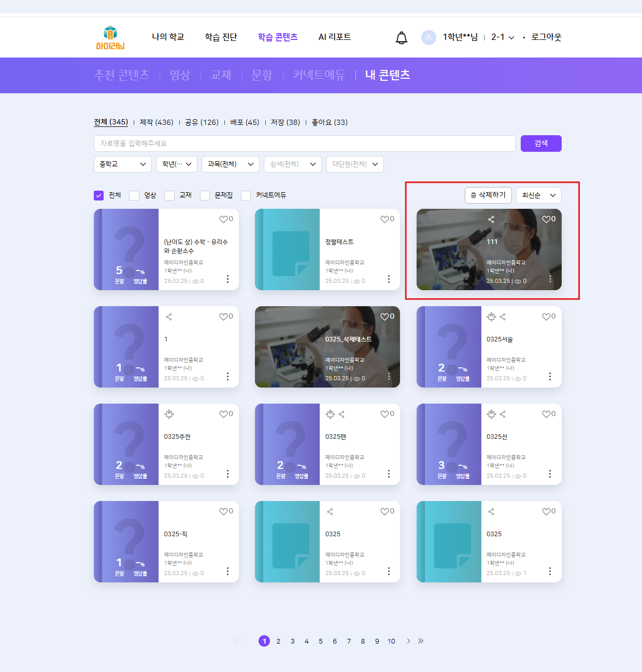
Task: Open the AI 리포트 menu
Action: [334, 37]
